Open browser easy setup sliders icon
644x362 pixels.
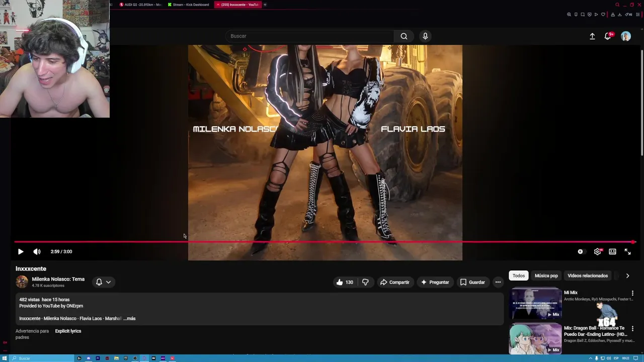click(x=638, y=15)
